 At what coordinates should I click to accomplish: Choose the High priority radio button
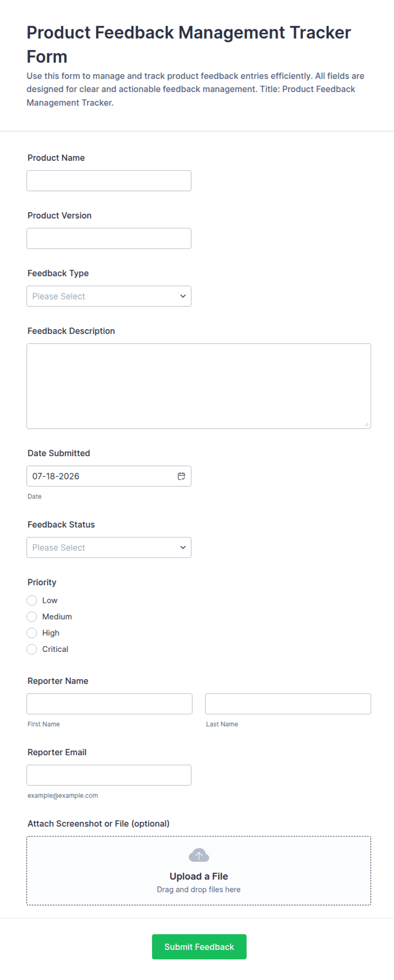click(x=32, y=633)
